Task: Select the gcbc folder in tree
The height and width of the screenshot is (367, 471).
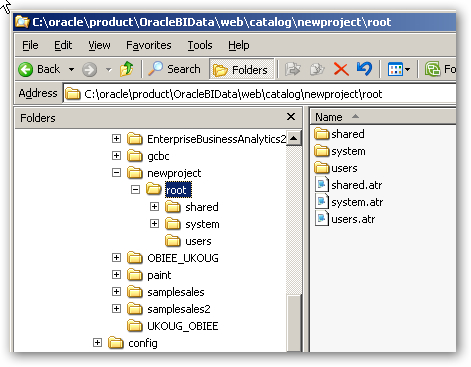Action: click(x=148, y=156)
